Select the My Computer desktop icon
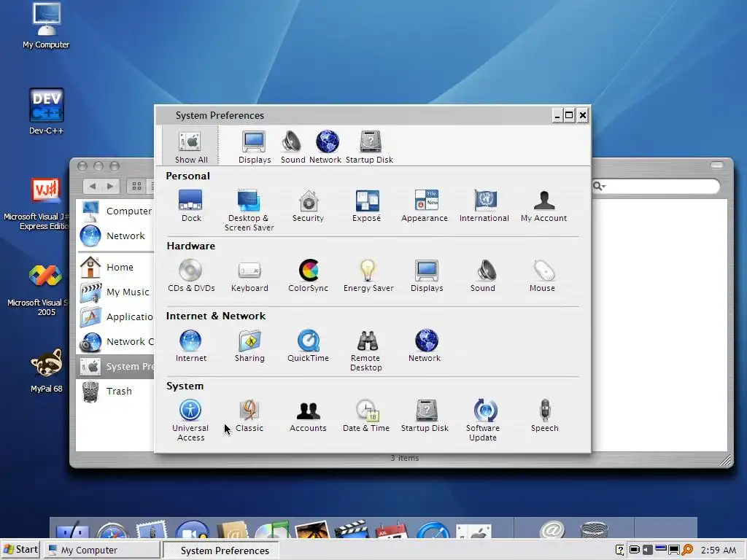This screenshot has height=560, width=747. pos(46,26)
